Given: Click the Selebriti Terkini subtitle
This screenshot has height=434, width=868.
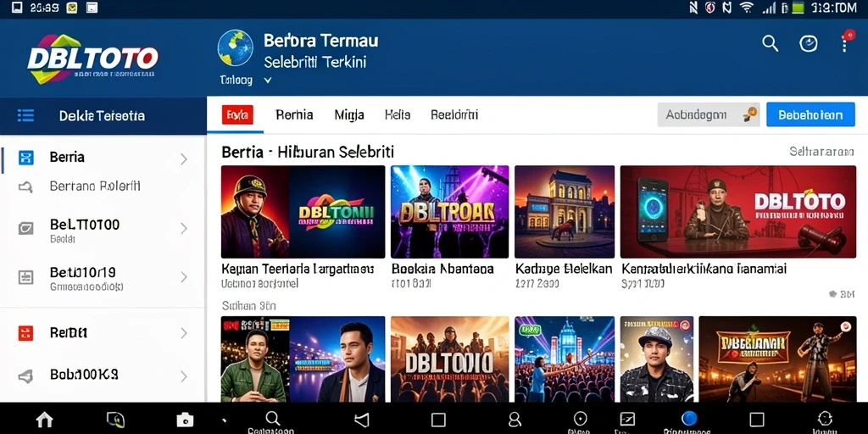Looking at the screenshot, I should click(x=315, y=62).
